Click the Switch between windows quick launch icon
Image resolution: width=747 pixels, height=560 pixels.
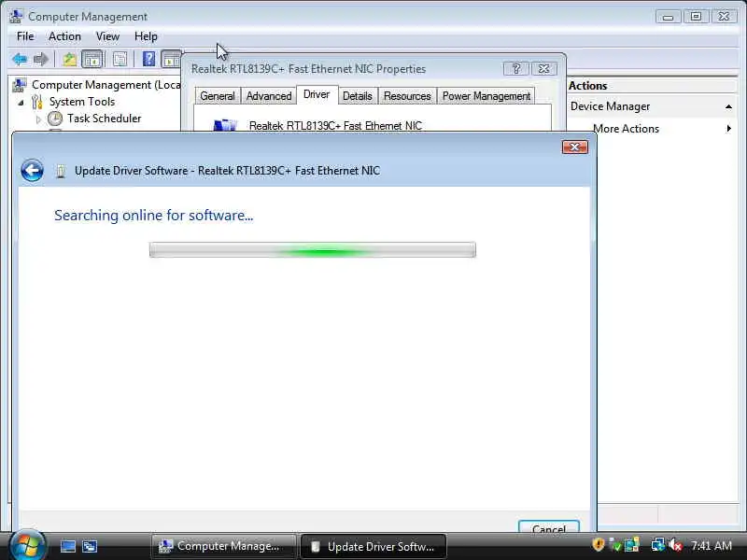pos(90,546)
